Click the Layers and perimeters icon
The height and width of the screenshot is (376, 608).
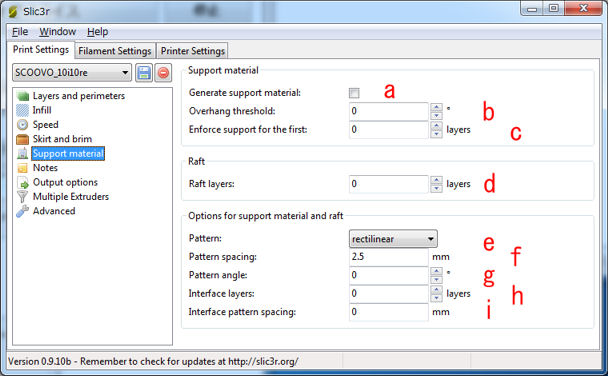tap(22, 96)
